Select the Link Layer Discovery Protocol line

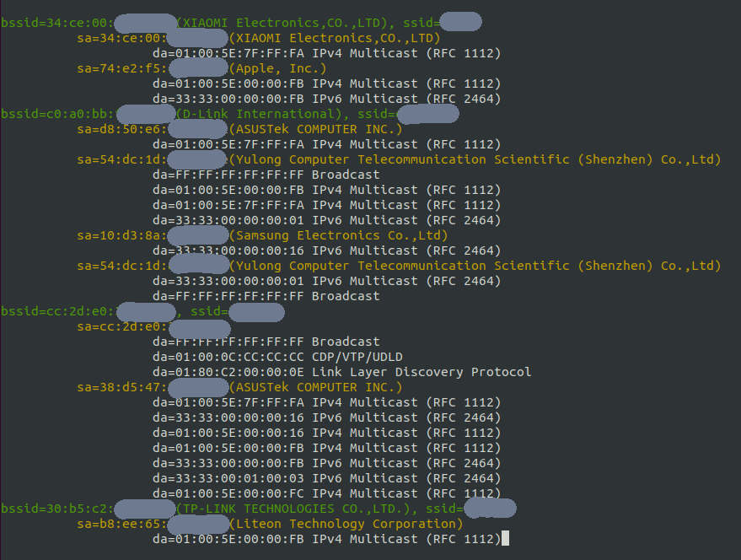341,372
